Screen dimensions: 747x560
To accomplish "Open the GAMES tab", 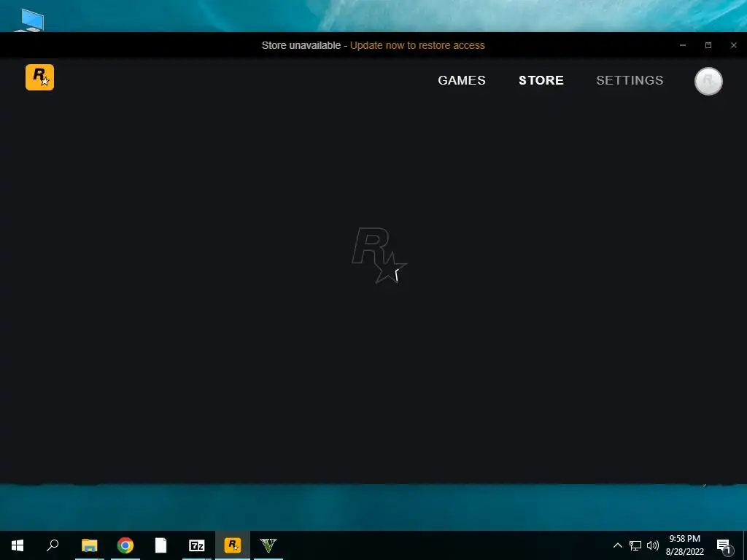I will click(x=462, y=80).
